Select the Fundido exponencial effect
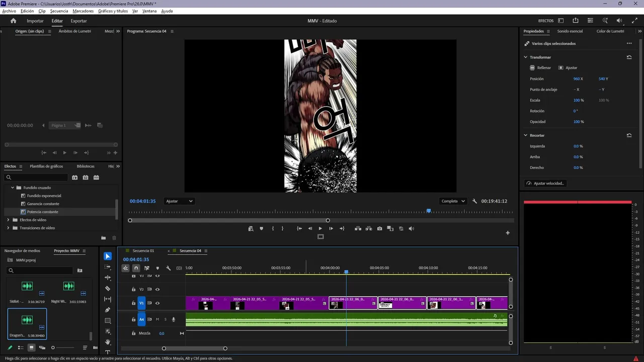 click(x=44, y=196)
